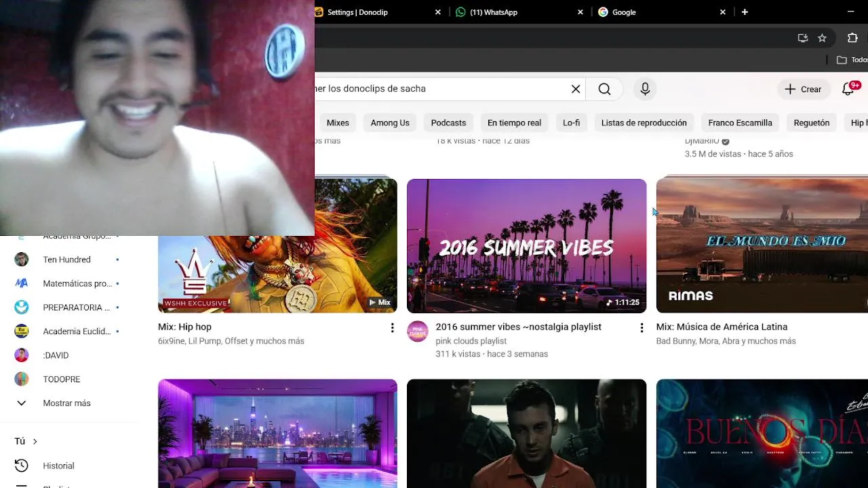Viewport: 868px width, 488px height.
Task: Click '3.5 M de vistas • hace 5 años' text
Action: [738, 154]
